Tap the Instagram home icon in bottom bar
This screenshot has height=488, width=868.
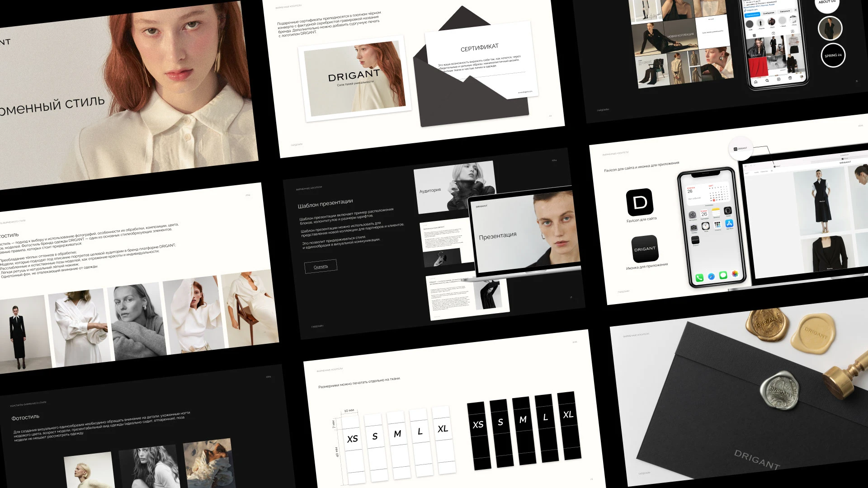point(755,82)
